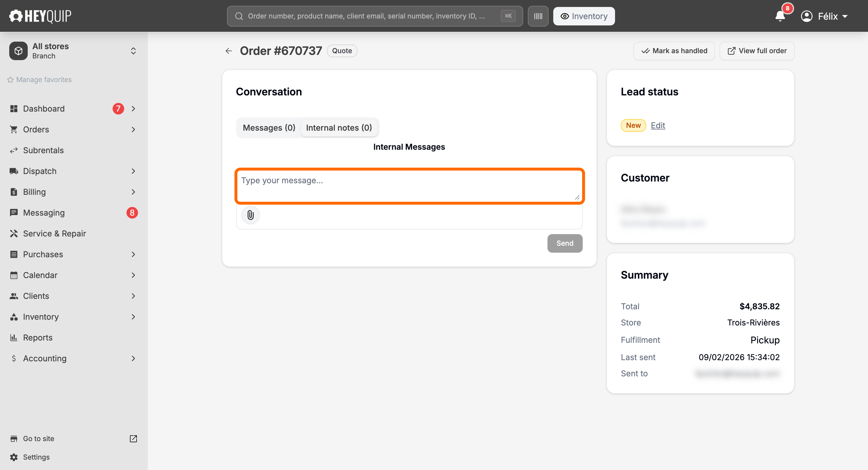This screenshot has height=470, width=868.
Task: Click the store value Trois-Rivières
Action: point(753,322)
